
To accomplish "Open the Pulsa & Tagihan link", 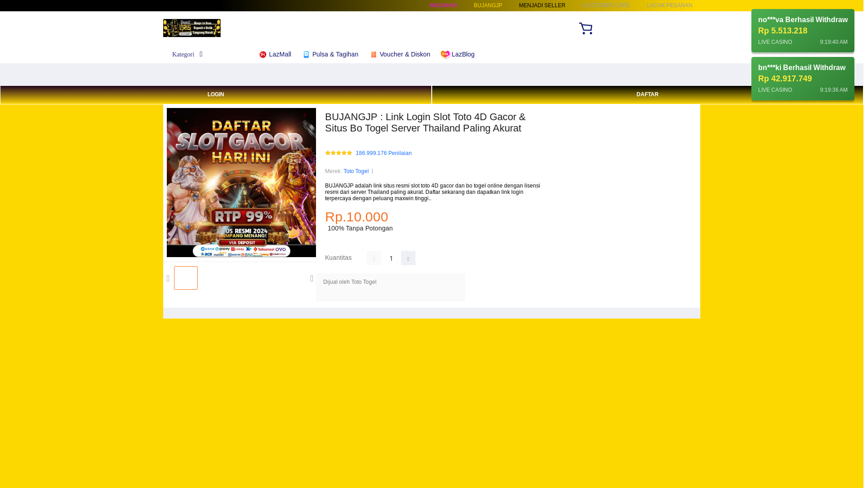I will tap(335, 54).
